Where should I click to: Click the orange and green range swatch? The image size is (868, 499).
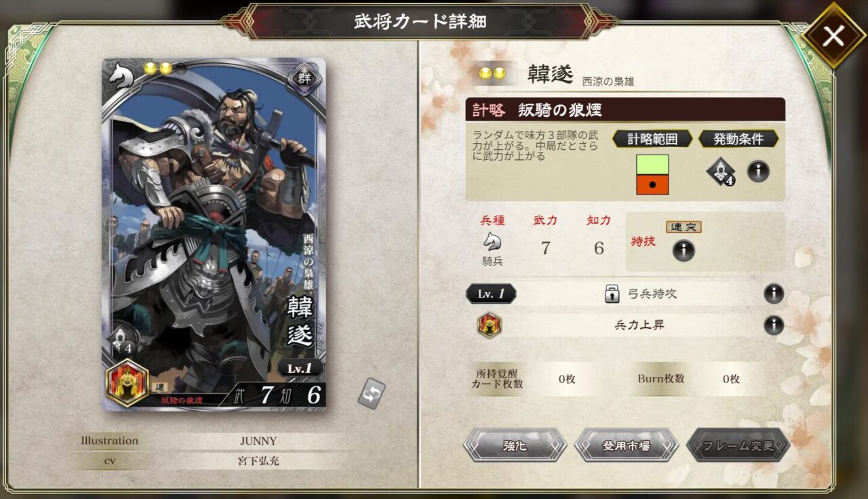(x=652, y=175)
